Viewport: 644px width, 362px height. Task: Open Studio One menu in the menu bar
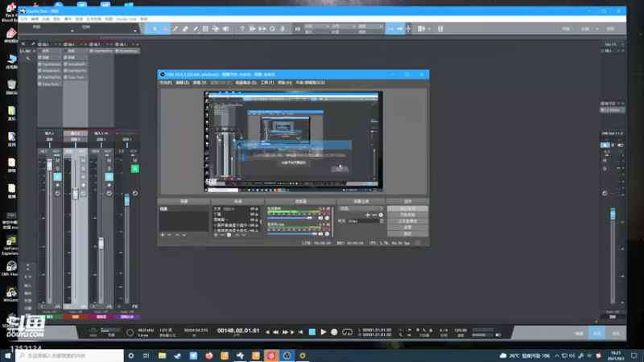[x=126, y=19]
